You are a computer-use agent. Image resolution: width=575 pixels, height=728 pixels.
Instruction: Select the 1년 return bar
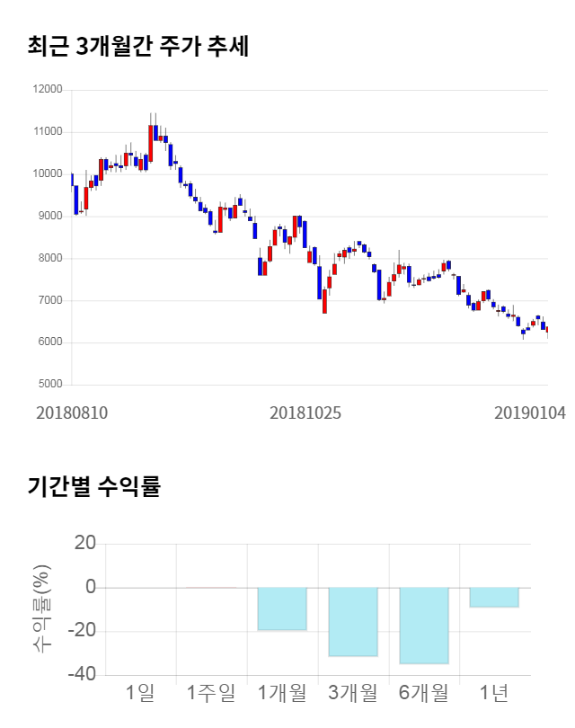494,597
